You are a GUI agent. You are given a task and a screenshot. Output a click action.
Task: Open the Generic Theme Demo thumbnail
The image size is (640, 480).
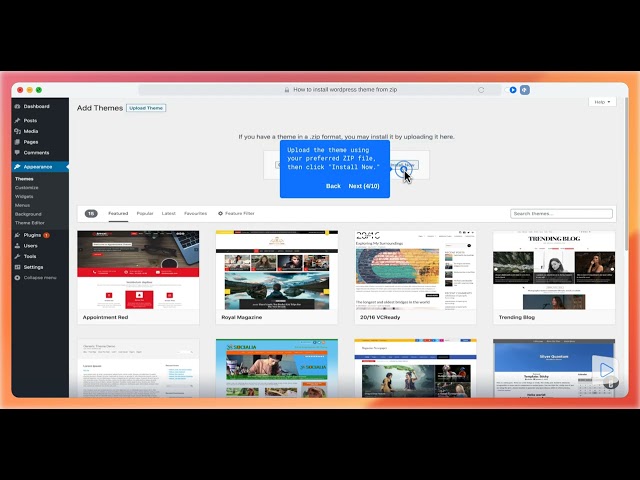pyautogui.click(x=138, y=368)
